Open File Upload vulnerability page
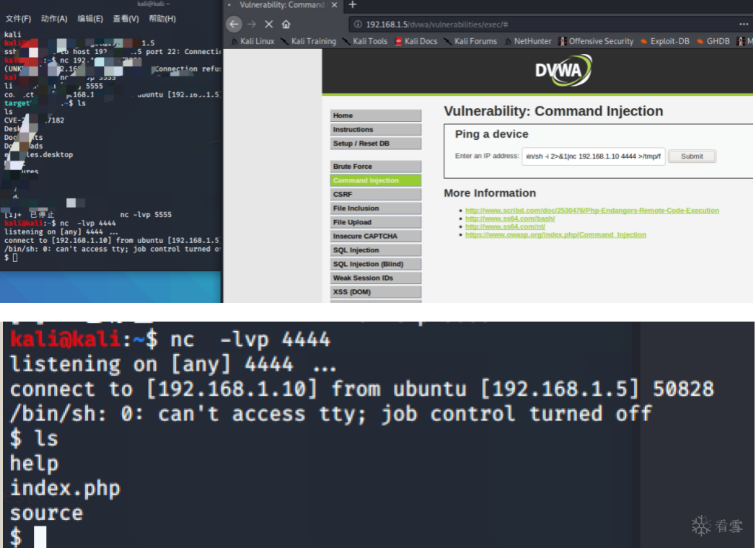This screenshot has height=548, width=756. point(376,222)
